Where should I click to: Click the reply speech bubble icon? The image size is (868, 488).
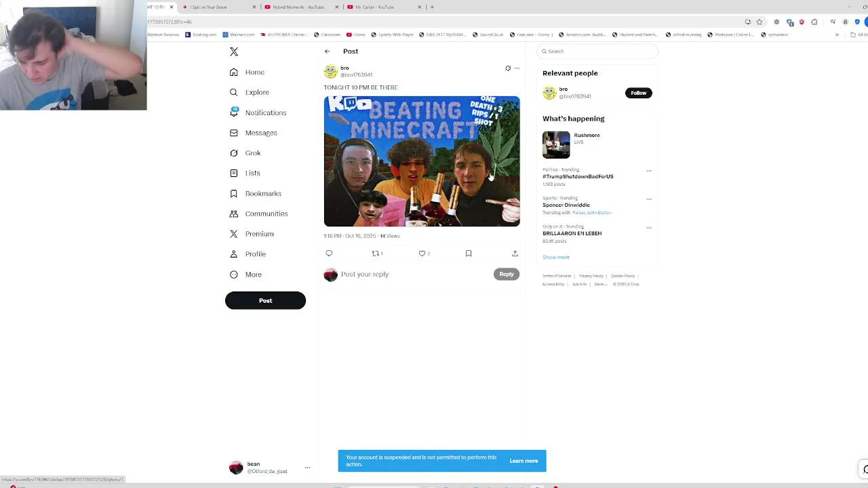click(x=329, y=253)
